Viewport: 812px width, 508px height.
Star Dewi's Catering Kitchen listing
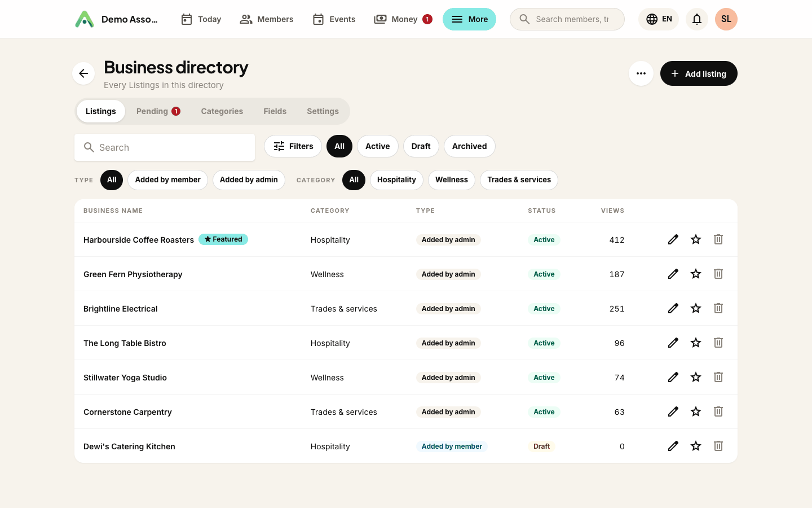pyautogui.click(x=696, y=446)
